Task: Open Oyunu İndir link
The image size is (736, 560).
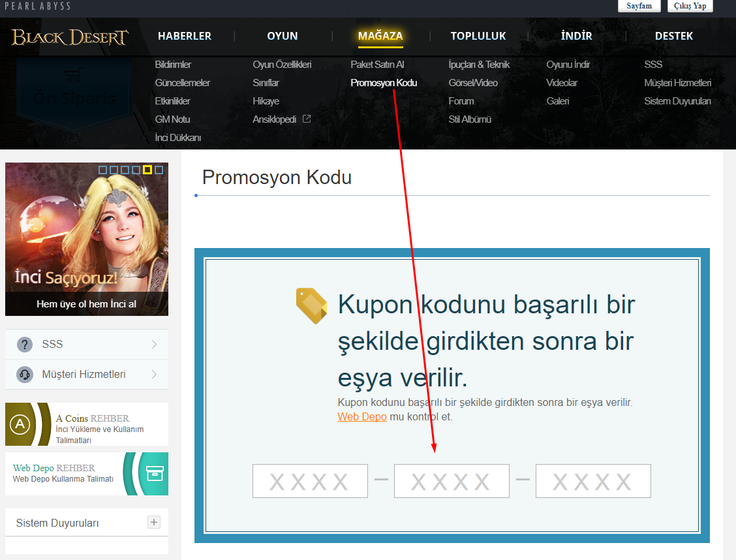Action: pyautogui.click(x=568, y=65)
